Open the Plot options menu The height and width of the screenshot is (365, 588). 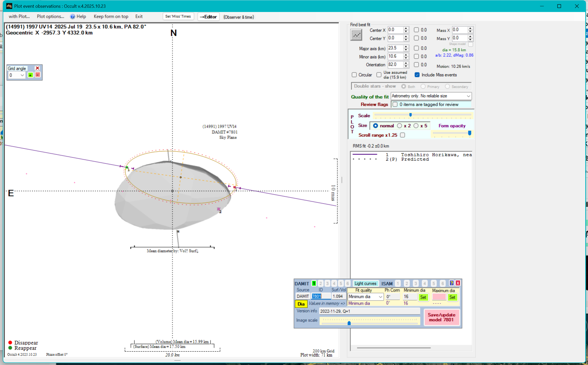(50, 16)
